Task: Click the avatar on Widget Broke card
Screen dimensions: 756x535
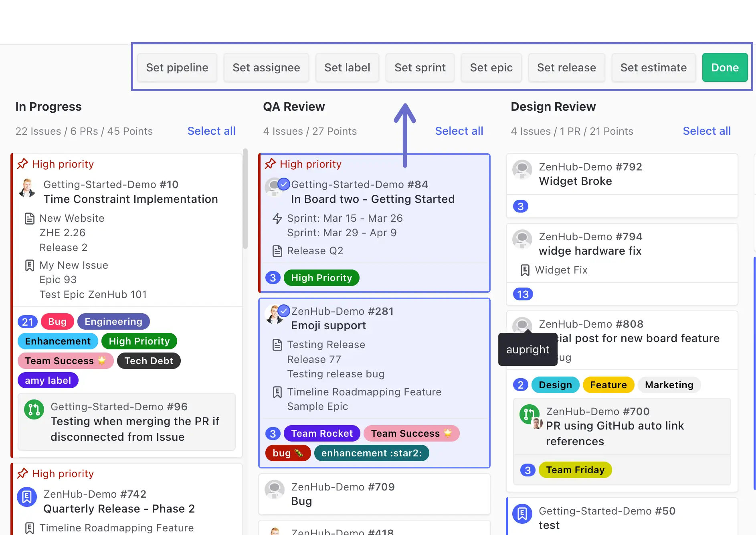Action: tap(522, 170)
